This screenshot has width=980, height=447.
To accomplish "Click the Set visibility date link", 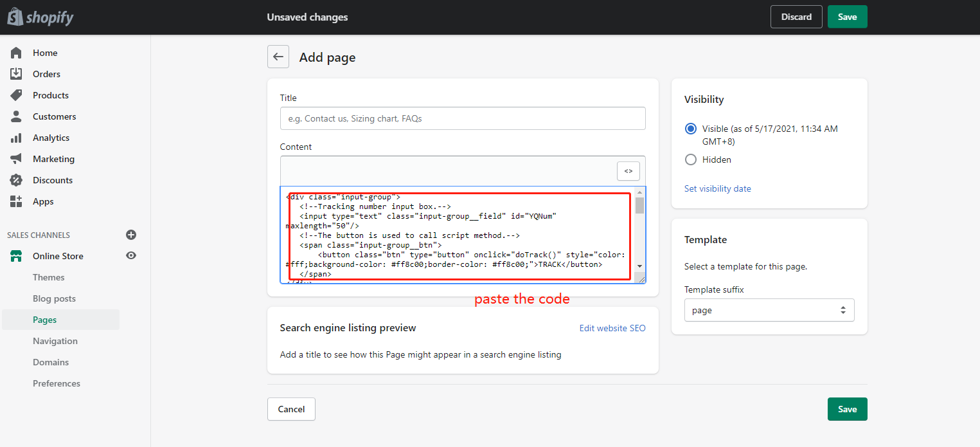I will coord(717,188).
